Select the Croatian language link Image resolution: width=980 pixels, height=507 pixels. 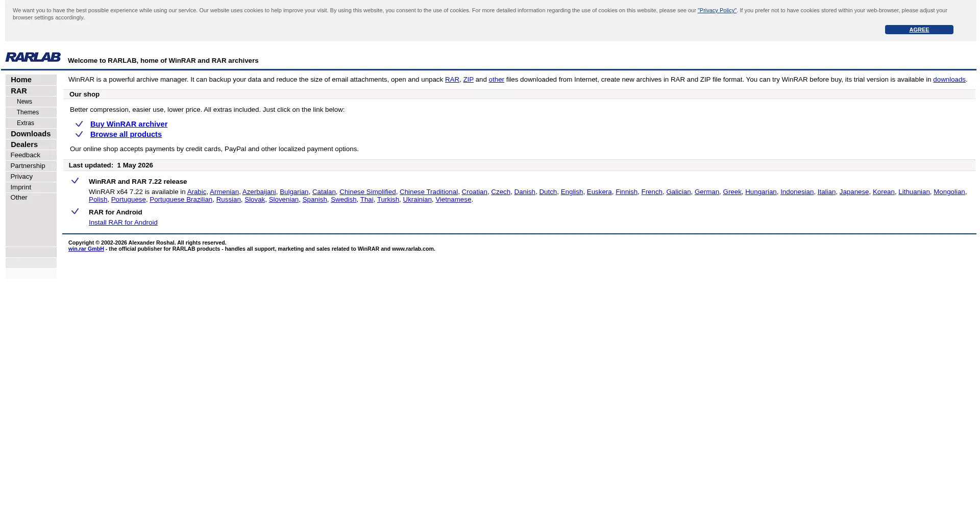coord(474,192)
